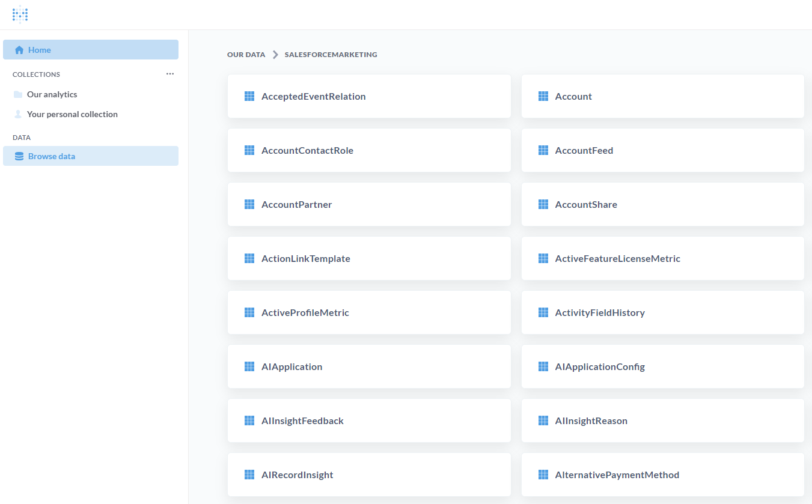The image size is (812, 504).
Task: Select Your personal collection
Action: 72,114
